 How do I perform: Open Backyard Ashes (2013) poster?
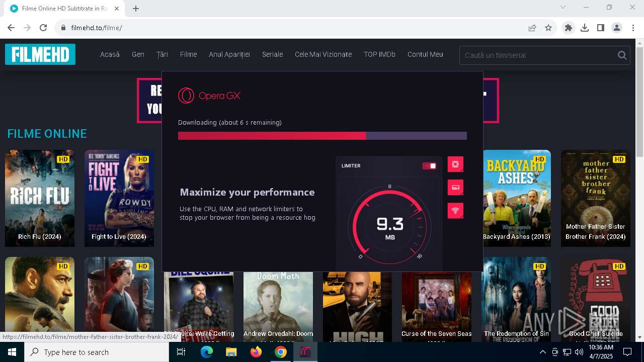pos(516,198)
